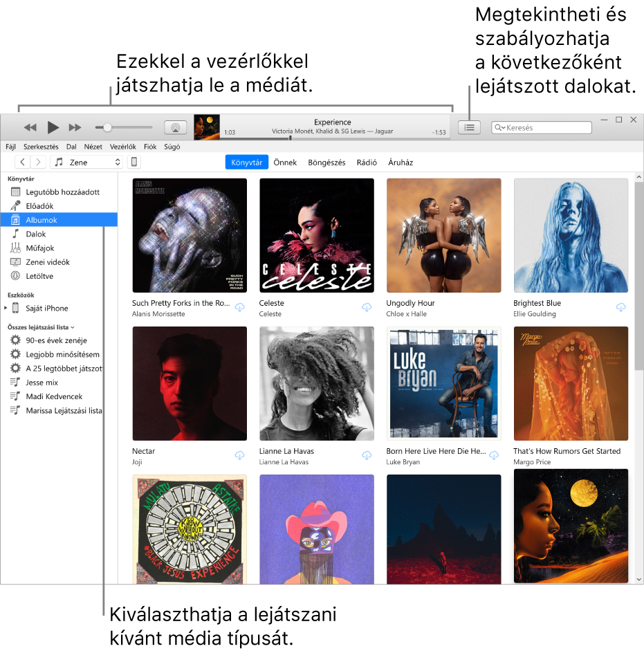This screenshot has width=644, height=653.
Task: Open the Such Pretty Forks album cover
Action: (190, 235)
